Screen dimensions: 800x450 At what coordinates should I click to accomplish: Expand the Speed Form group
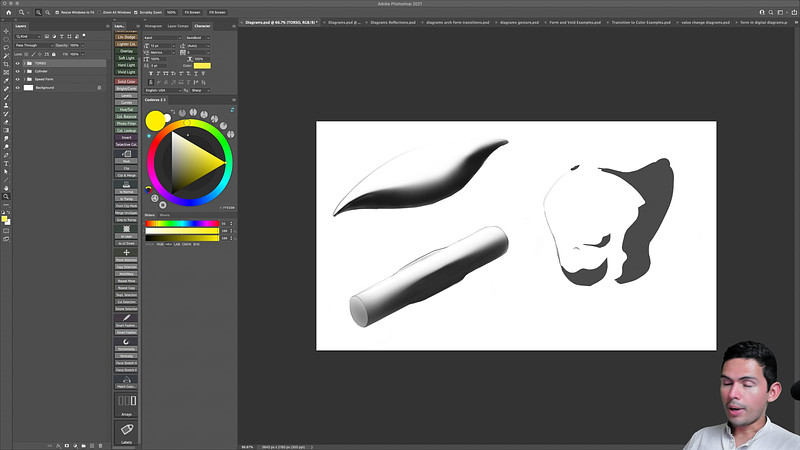(x=24, y=79)
